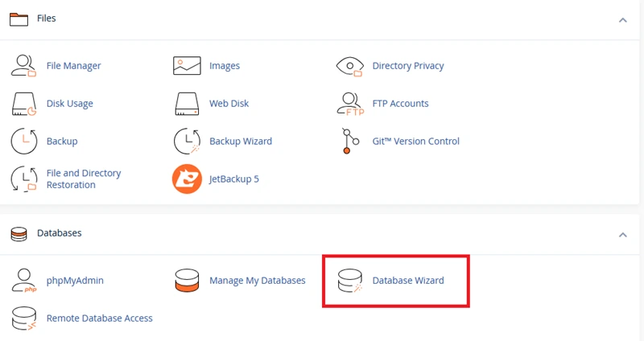
Task: Click the Web Disk icon
Action: coord(187,104)
